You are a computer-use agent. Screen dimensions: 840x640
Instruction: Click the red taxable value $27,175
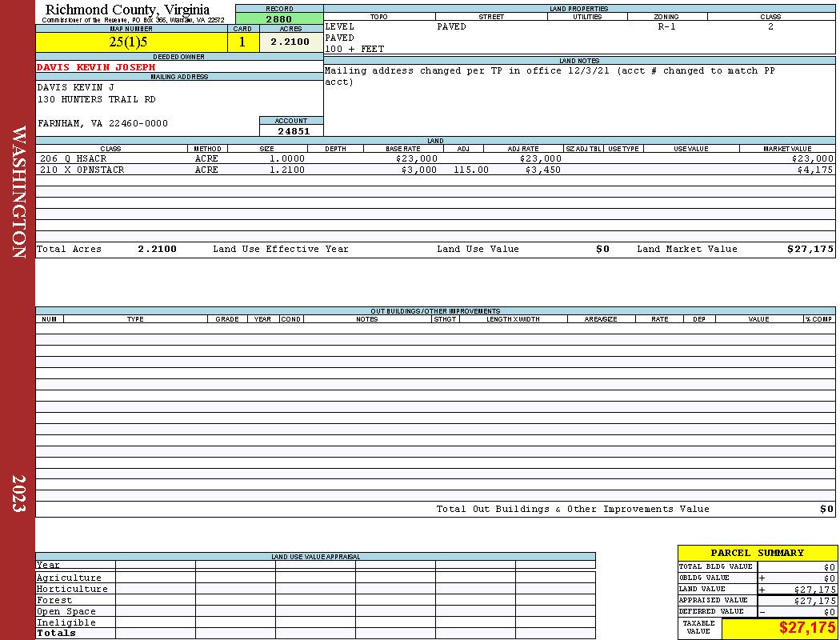pyautogui.click(x=806, y=628)
